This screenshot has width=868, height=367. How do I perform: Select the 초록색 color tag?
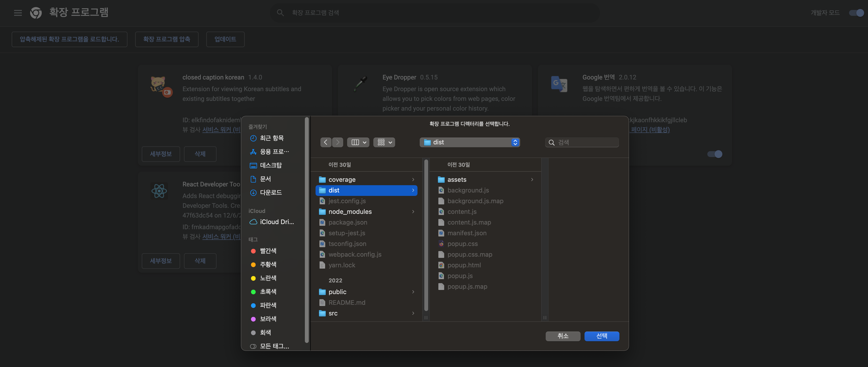267,291
